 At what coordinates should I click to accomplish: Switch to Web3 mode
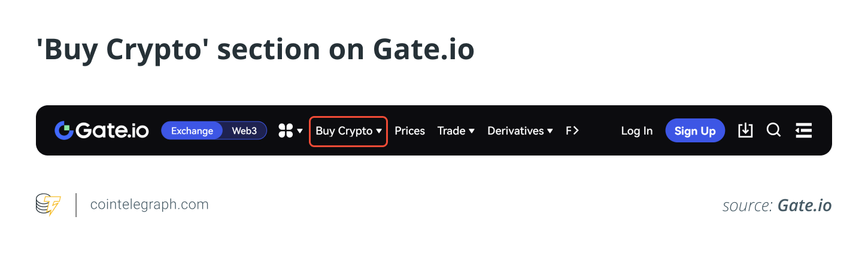pos(244,131)
